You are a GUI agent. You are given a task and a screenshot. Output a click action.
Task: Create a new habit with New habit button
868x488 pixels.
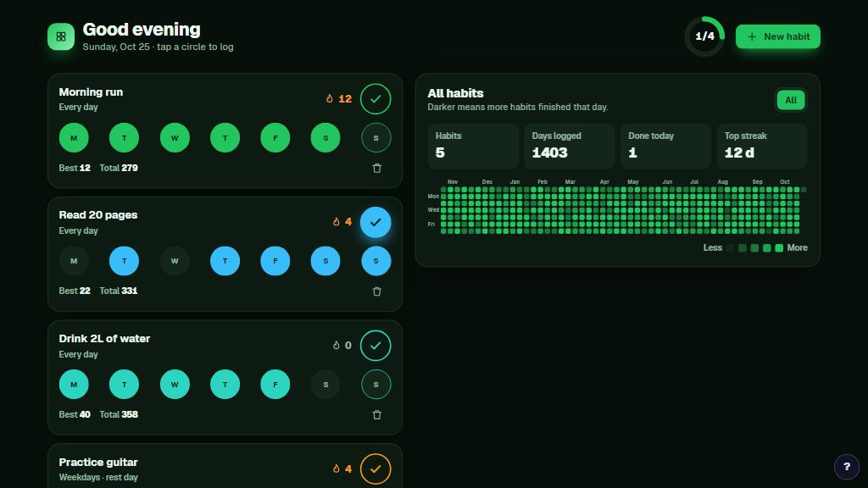pyautogui.click(x=778, y=36)
